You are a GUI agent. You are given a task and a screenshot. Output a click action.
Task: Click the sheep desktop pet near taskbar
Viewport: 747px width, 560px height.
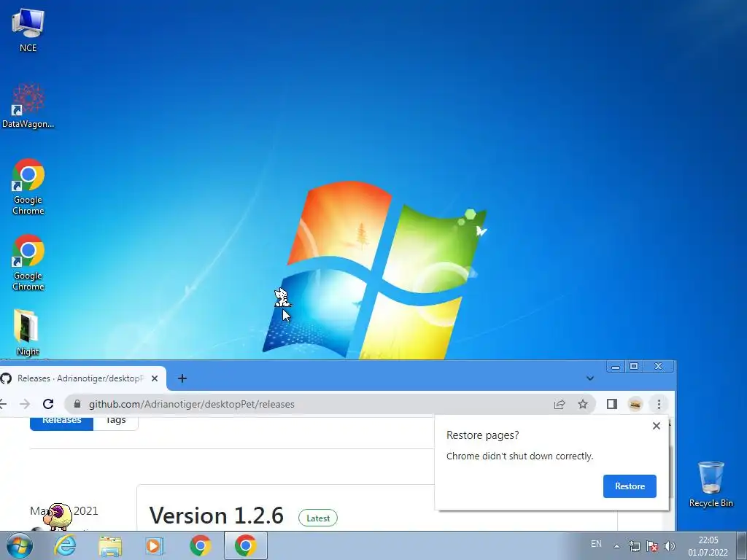[57, 516]
